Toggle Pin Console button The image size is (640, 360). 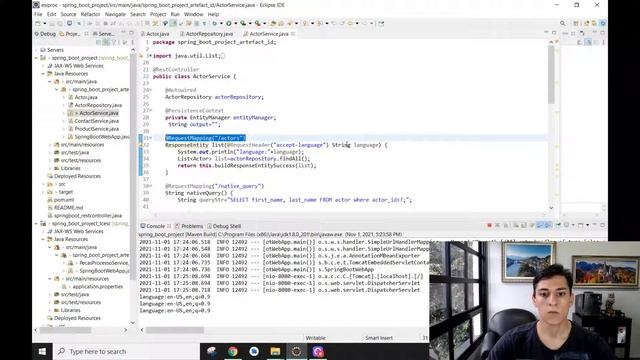pos(558,225)
